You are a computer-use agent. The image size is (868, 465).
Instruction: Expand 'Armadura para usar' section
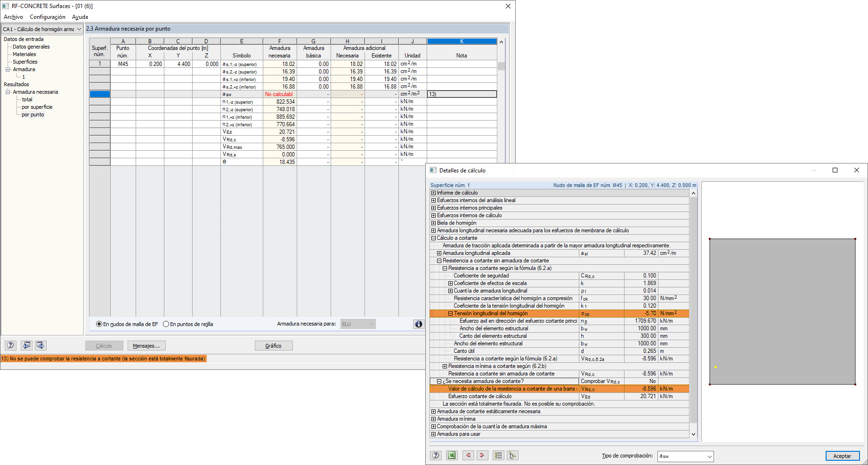[x=434, y=434]
